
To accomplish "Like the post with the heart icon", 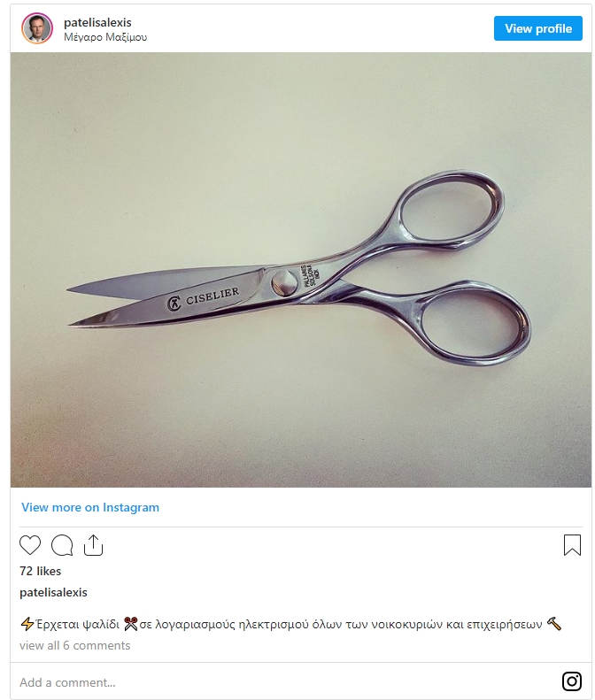I will [30, 545].
